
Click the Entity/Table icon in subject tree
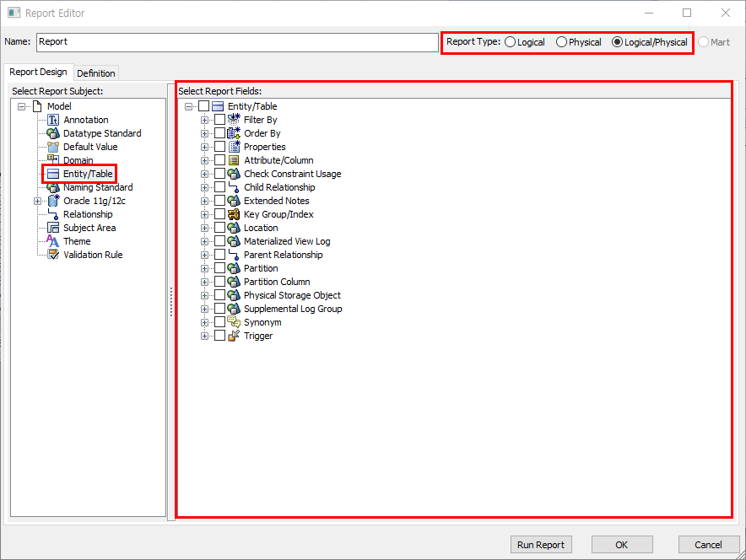click(x=53, y=174)
